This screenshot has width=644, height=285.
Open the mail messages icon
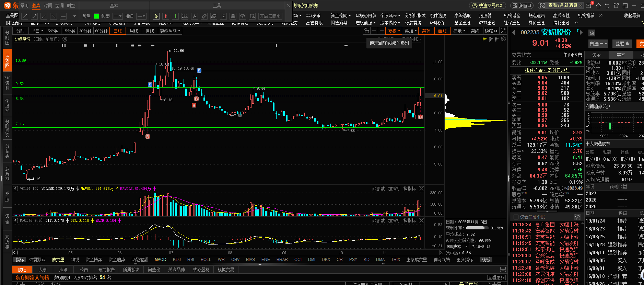coord(589,5)
